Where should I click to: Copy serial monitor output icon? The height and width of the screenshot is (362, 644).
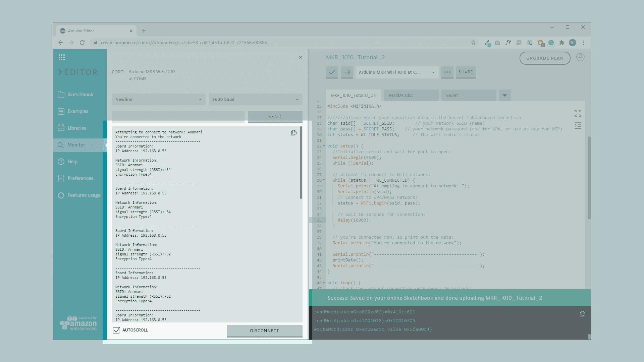click(x=294, y=133)
